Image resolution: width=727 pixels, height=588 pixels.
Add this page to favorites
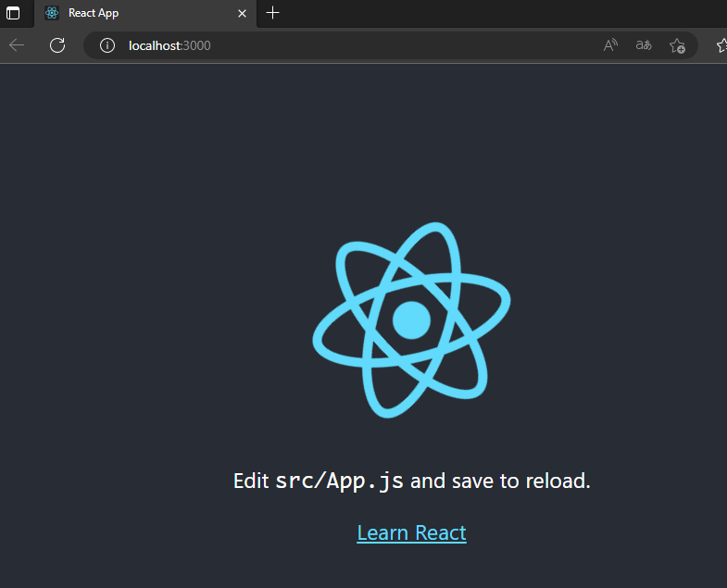[x=677, y=45]
